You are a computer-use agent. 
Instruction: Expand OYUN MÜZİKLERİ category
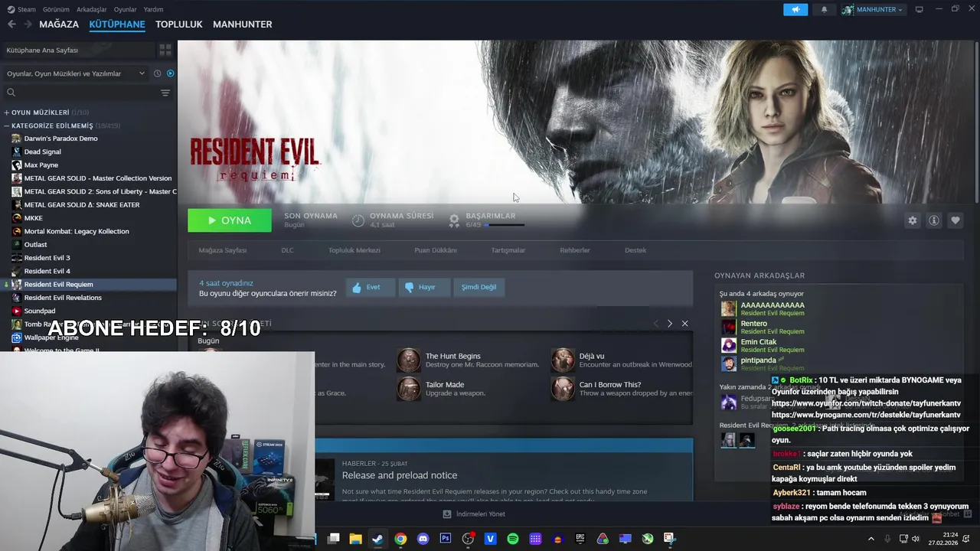(x=46, y=112)
